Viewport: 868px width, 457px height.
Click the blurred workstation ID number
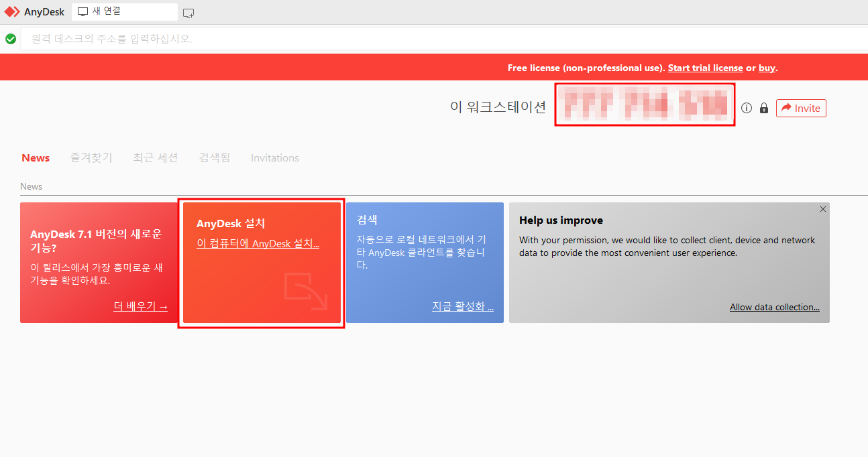point(645,105)
